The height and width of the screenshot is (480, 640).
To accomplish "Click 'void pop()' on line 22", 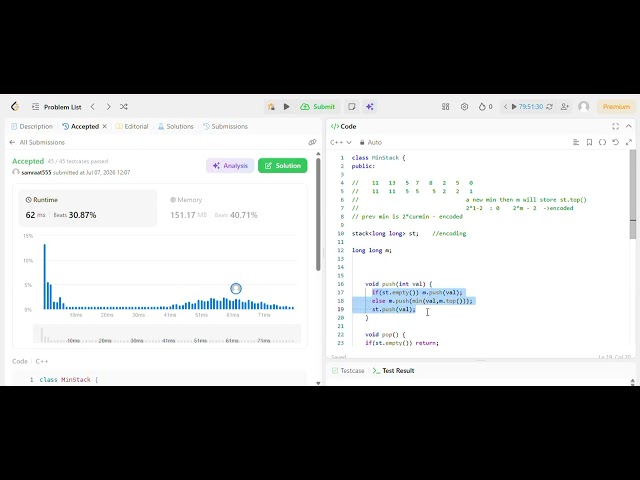I will pyautogui.click(x=385, y=334).
